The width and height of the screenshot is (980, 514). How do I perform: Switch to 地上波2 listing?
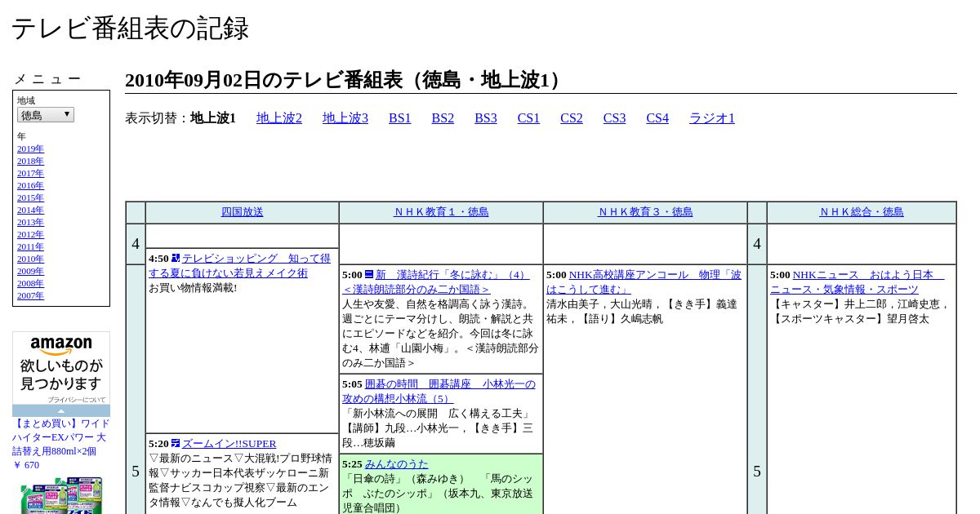coord(279,118)
